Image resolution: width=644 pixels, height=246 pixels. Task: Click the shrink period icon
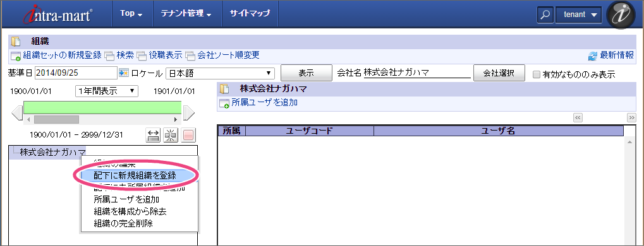[x=171, y=135]
